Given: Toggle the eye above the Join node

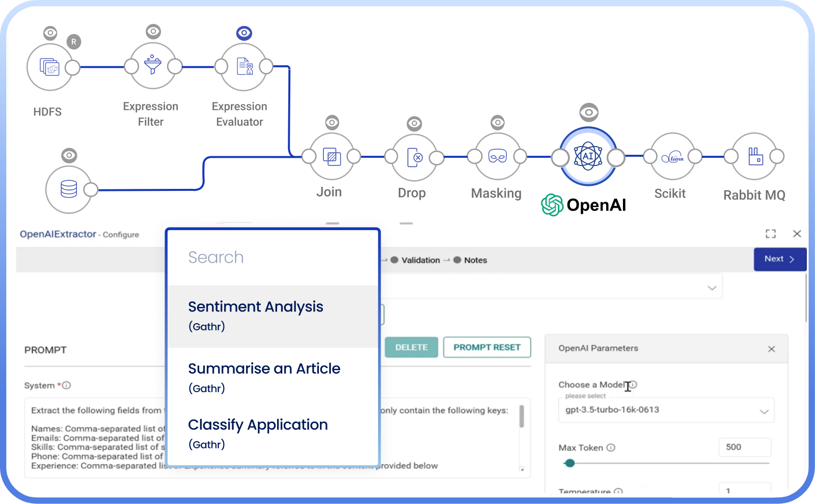Looking at the screenshot, I should pos(332,123).
